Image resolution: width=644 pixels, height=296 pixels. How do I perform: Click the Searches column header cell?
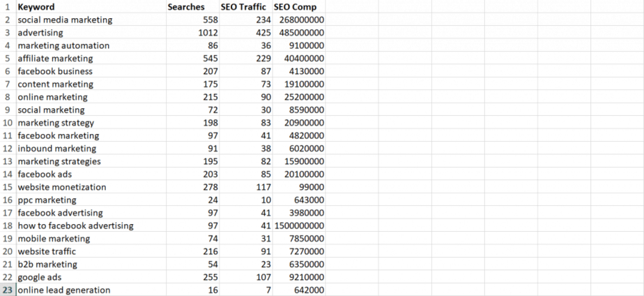point(186,7)
